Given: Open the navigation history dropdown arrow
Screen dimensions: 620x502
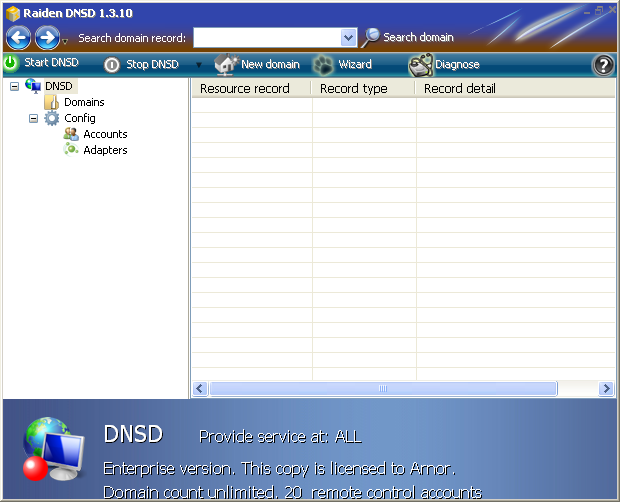Looking at the screenshot, I should point(65,41).
